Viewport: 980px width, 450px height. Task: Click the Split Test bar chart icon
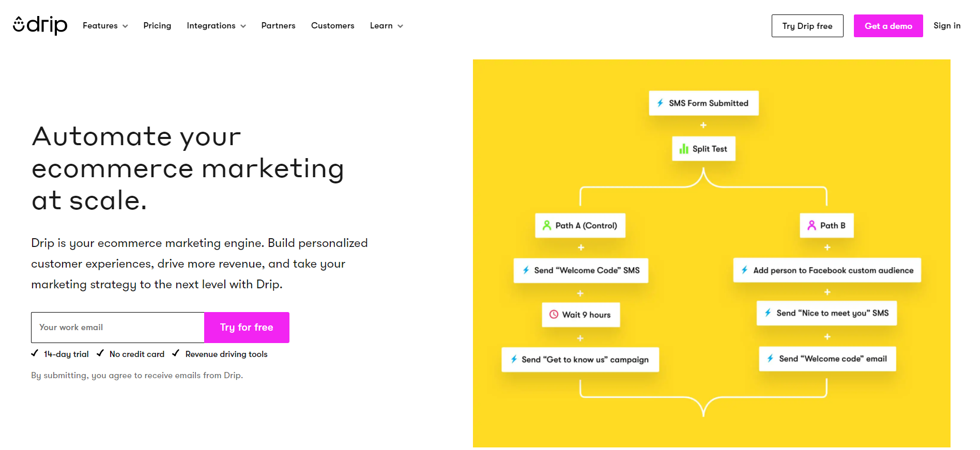[x=684, y=149]
